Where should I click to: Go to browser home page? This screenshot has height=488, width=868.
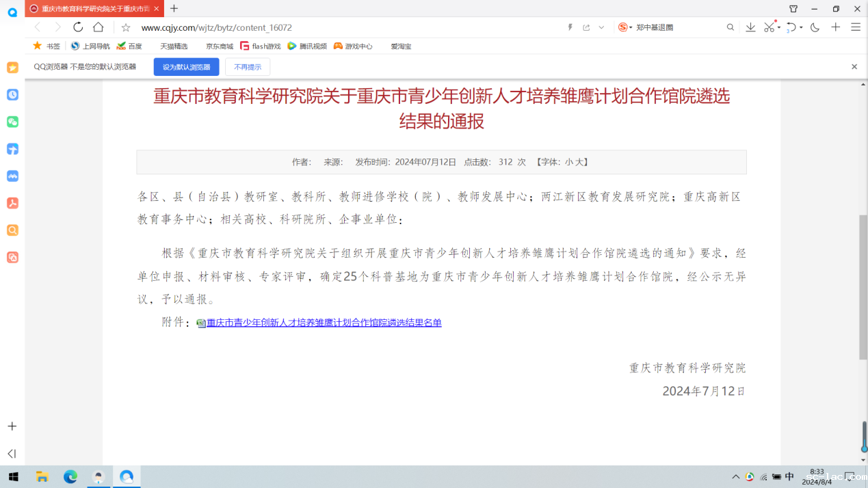(x=98, y=28)
